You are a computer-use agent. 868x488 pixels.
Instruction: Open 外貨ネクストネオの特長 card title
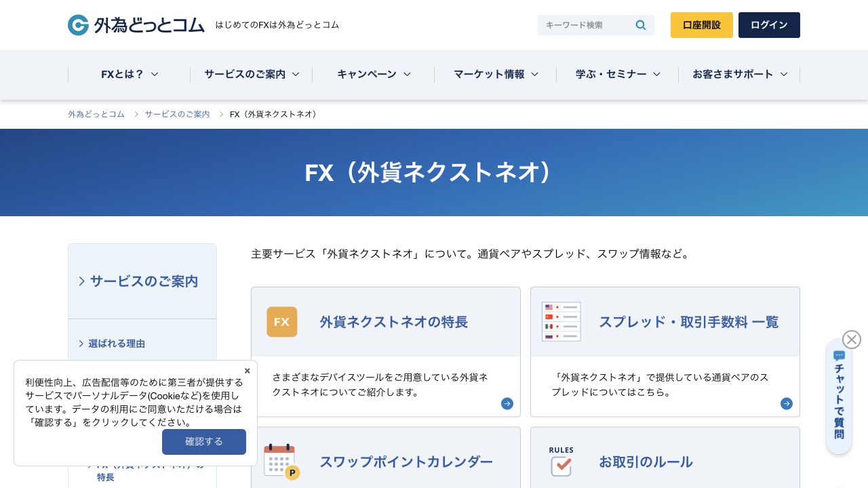394,322
